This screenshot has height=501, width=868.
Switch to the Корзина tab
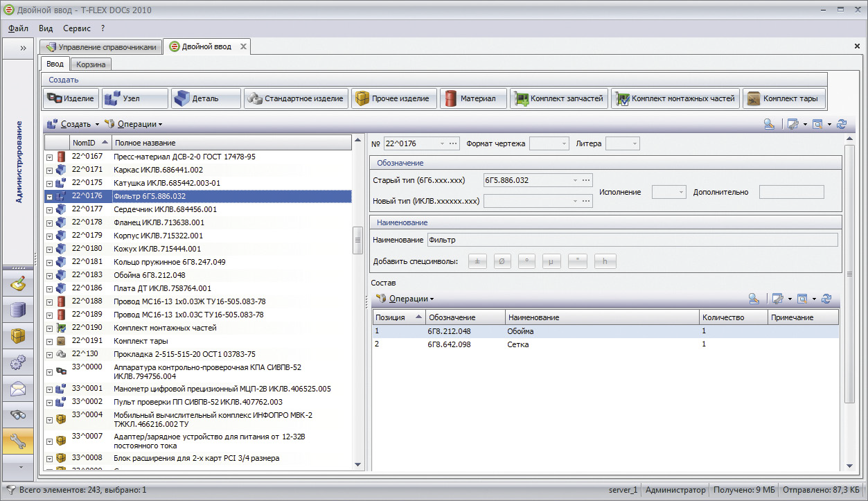point(91,64)
